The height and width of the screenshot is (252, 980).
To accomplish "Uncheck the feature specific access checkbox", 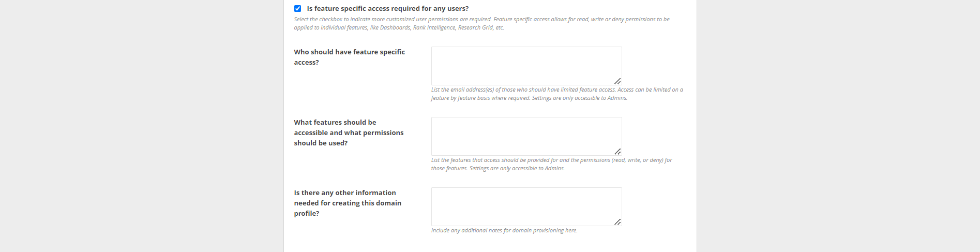I will tap(297, 9).
